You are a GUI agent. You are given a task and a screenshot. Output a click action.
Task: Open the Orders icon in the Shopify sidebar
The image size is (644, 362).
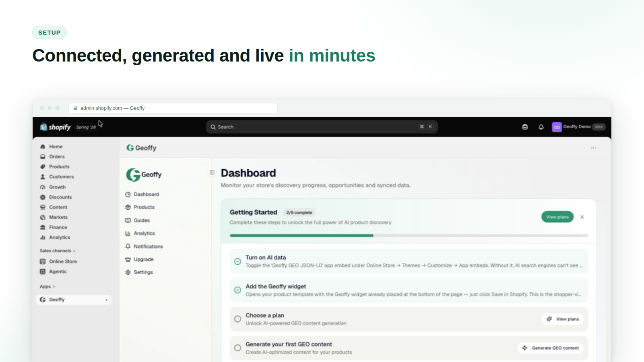pos(43,156)
